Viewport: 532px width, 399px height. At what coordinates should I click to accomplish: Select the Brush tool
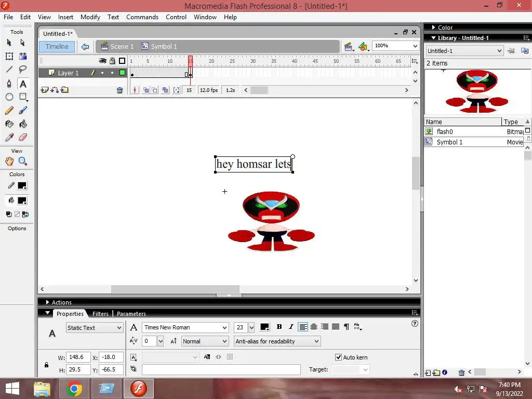coord(23,110)
